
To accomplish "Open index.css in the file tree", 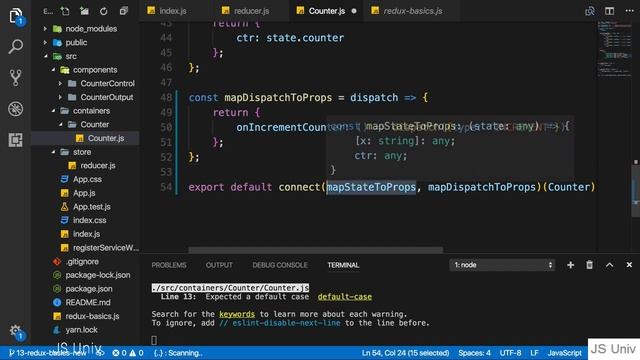I will point(89,220).
